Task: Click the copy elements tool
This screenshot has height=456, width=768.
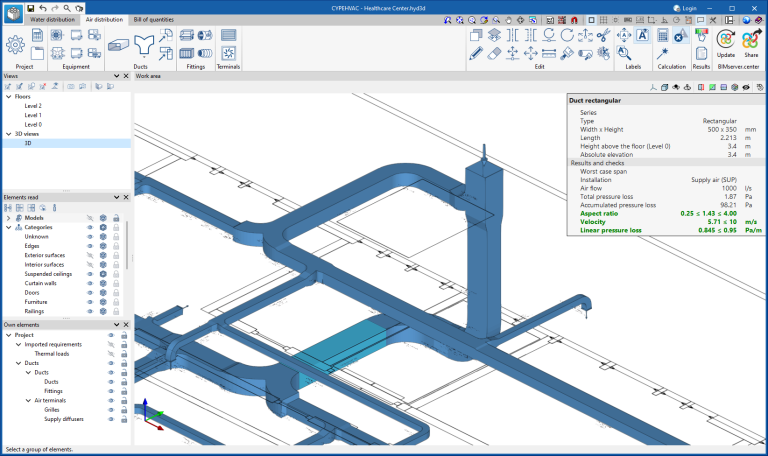Action: [476, 35]
